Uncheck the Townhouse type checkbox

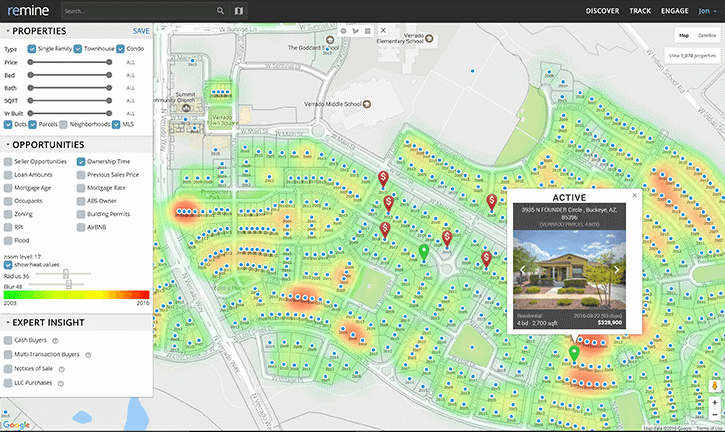coord(78,49)
